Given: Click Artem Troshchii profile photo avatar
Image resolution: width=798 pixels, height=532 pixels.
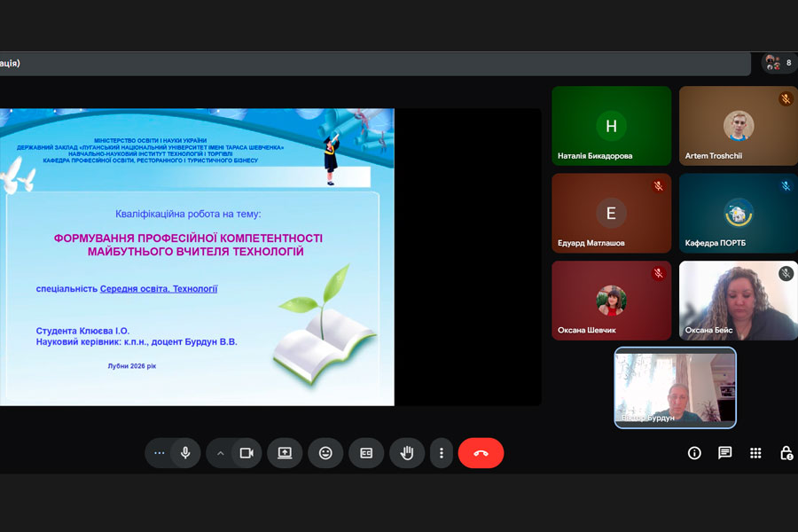Looking at the screenshot, I should 739,125.
